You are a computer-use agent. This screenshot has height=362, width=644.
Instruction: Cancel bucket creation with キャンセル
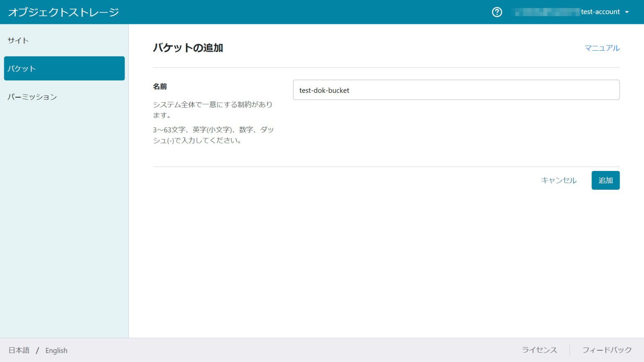tap(558, 180)
